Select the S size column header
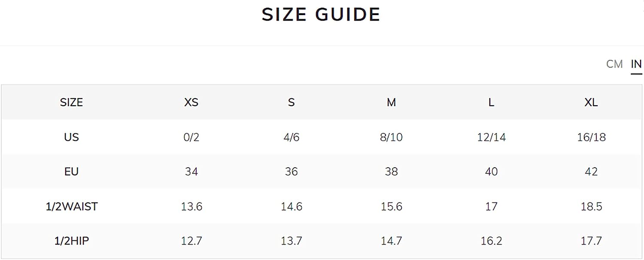 [x=292, y=102]
